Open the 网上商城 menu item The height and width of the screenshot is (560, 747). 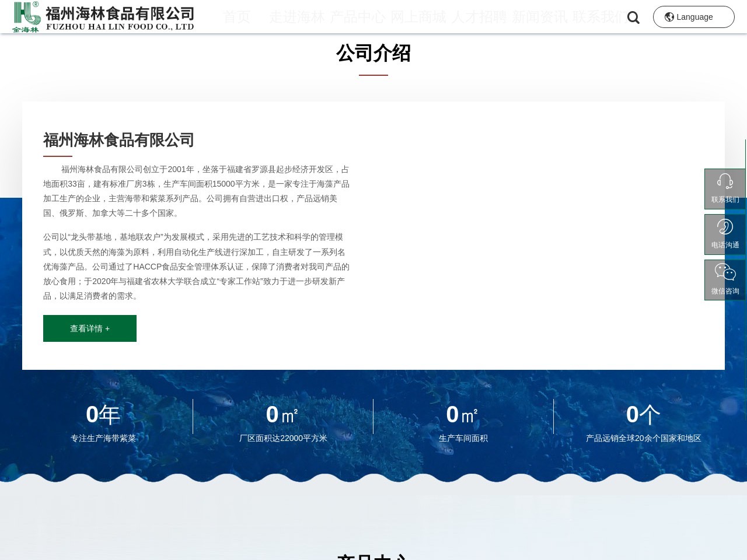coord(418,17)
